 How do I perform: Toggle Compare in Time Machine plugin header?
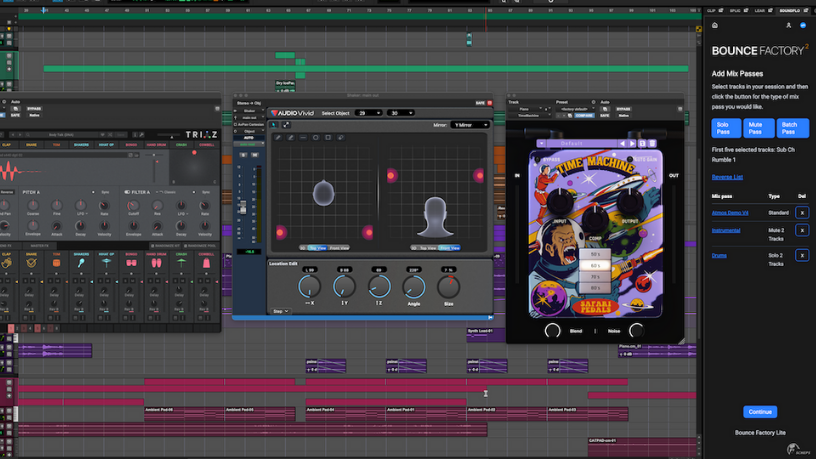click(584, 115)
